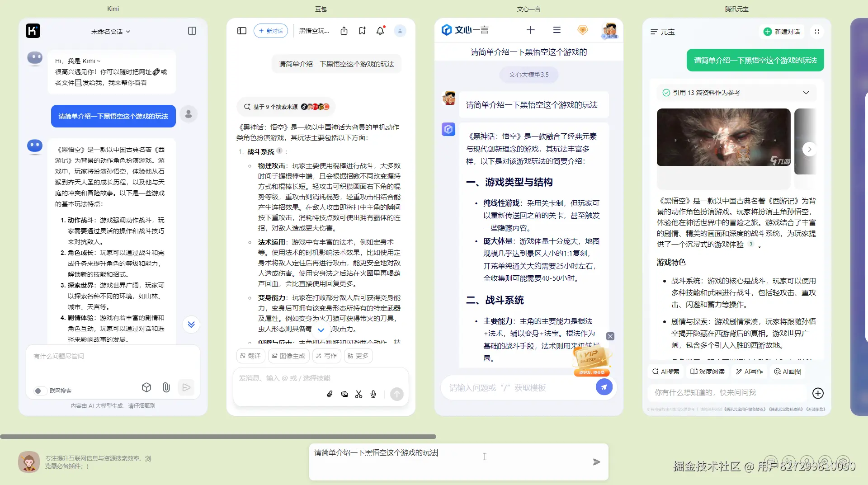Select Doubao 写作 skill
The image size is (868, 485).
tap(326, 356)
